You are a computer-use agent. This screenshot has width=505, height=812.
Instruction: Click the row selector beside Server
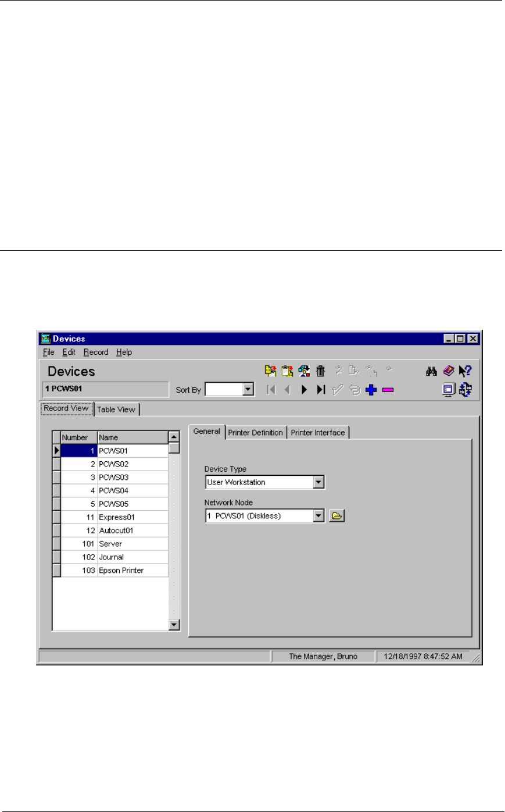(56, 544)
